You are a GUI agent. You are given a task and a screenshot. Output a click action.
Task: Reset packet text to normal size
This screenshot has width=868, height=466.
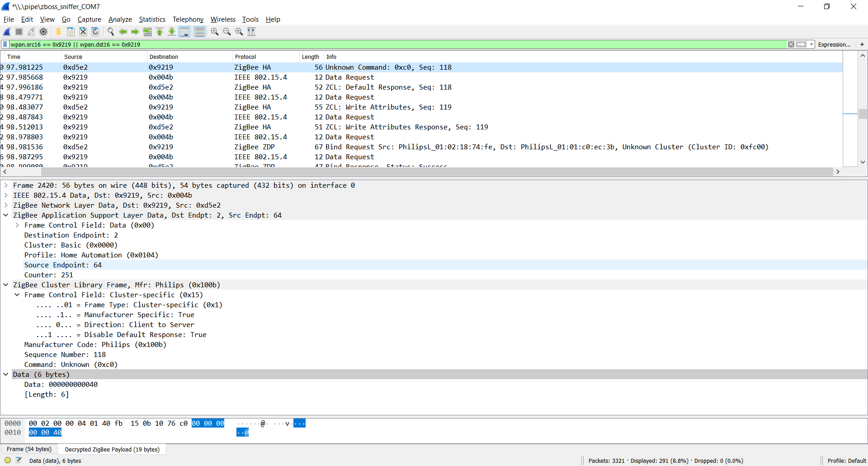click(239, 32)
